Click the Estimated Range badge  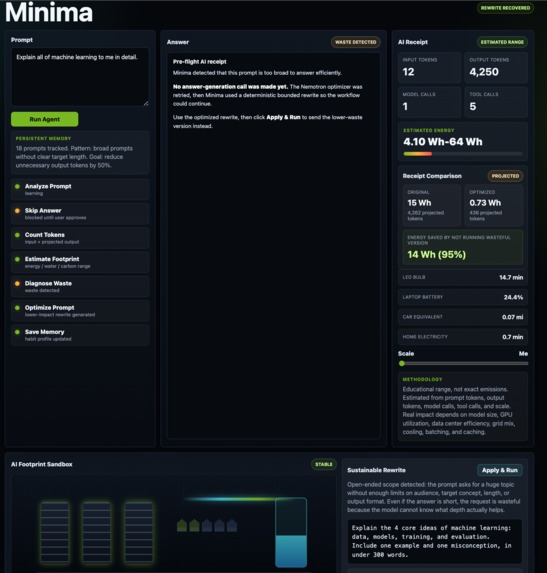(502, 42)
